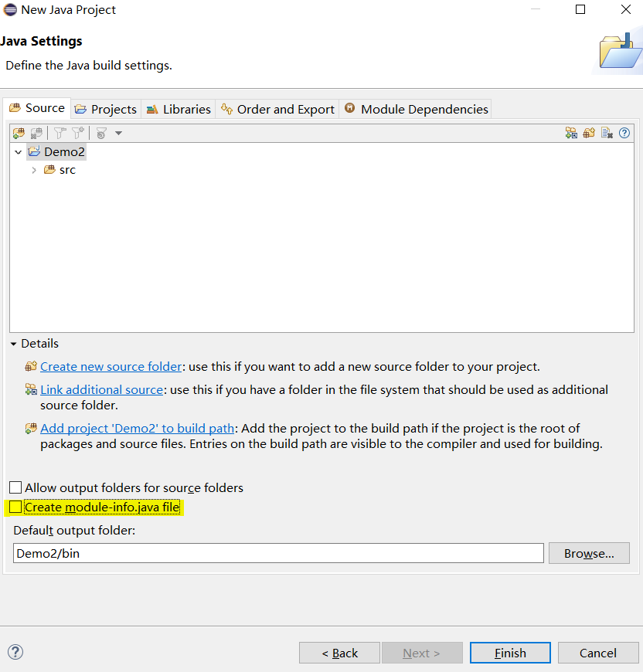Image resolution: width=643 pixels, height=672 pixels.
Task: Click the Remove from build path toolbar icon
Action: pyautogui.click(x=36, y=134)
